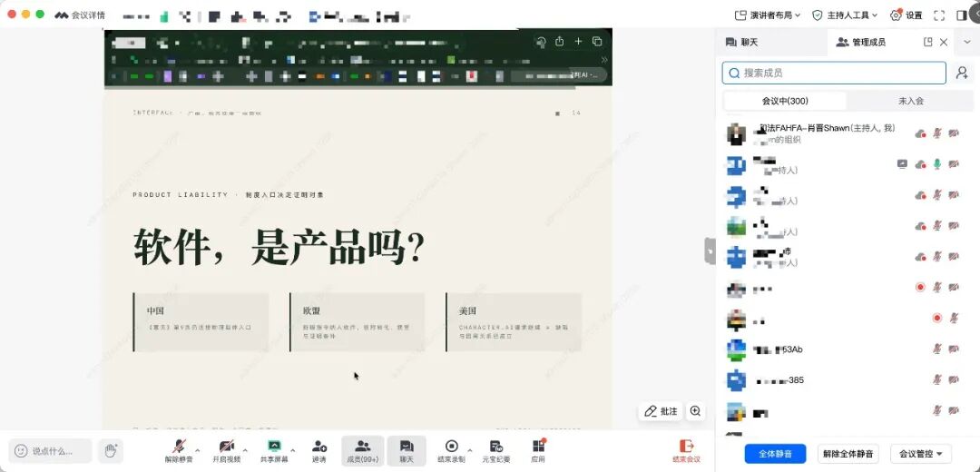Screen dimensions: 980x472
Task: Click the add-member invite icon beside search
Action: pyautogui.click(x=963, y=73)
